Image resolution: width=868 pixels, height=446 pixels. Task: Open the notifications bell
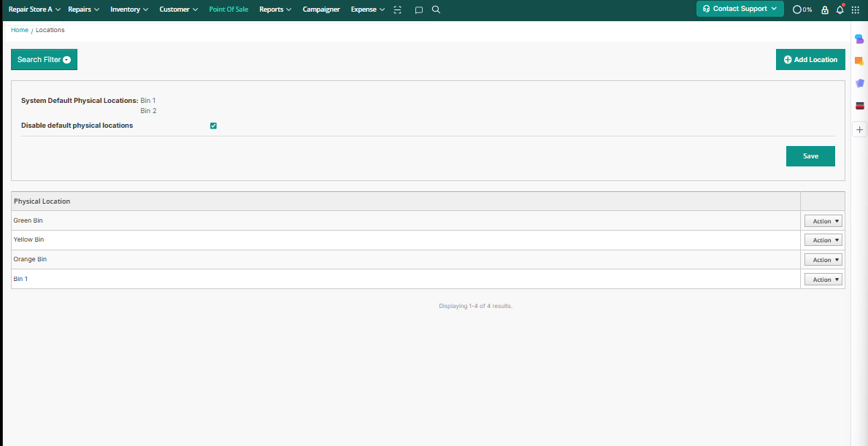click(x=840, y=9)
